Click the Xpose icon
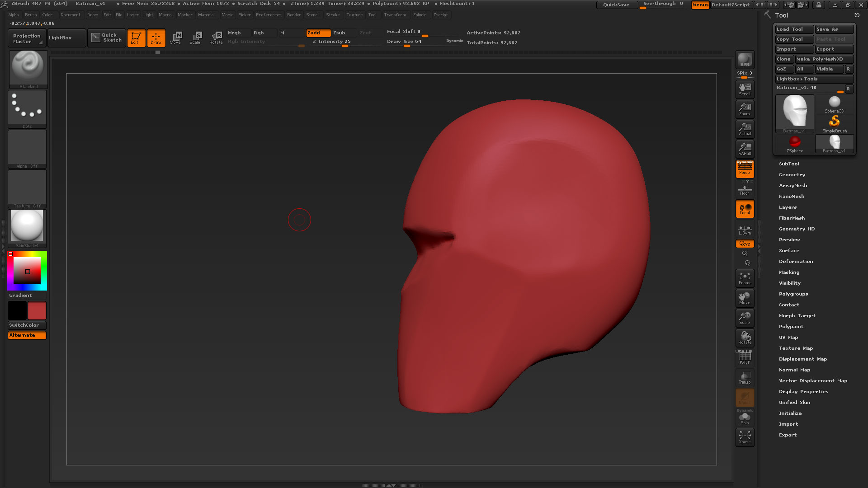Screen dimensions: 868x488 pos(745,437)
